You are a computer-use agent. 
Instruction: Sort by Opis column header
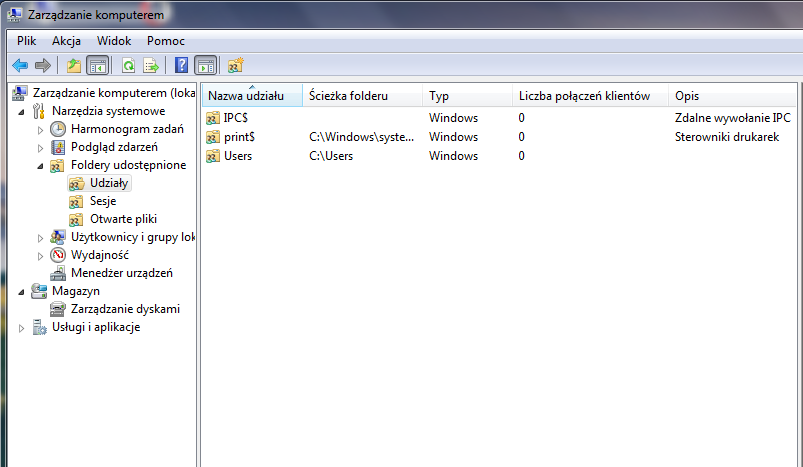click(x=732, y=96)
